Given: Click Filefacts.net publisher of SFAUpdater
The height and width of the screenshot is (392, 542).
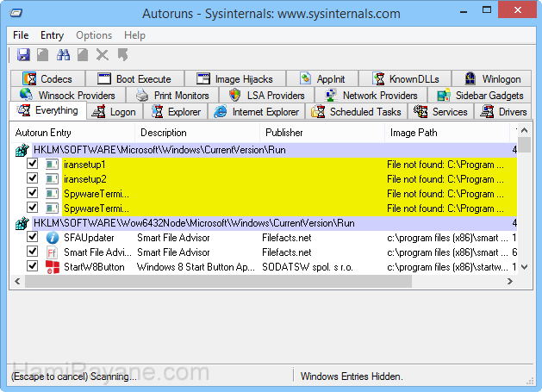Looking at the screenshot, I should (287, 238).
